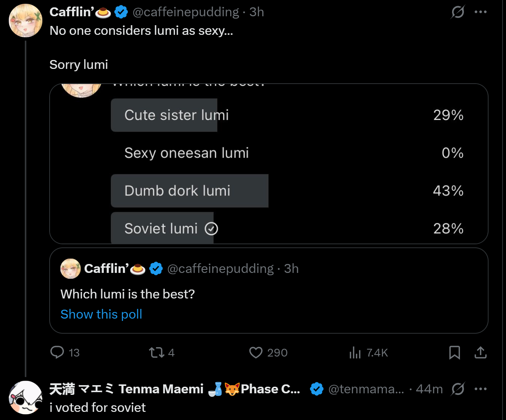This screenshot has height=420, width=506.
Task: Repost the tweet using the retweet icon
Action: click(x=157, y=352)
